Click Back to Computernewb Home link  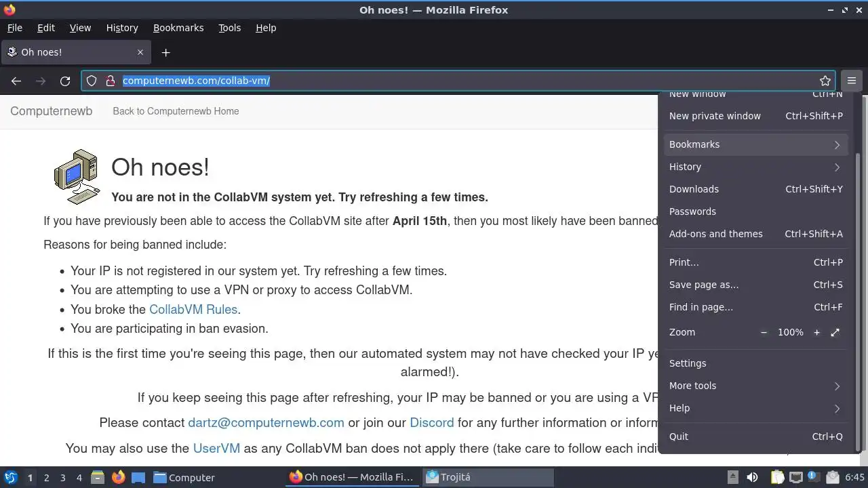(176, 111)
